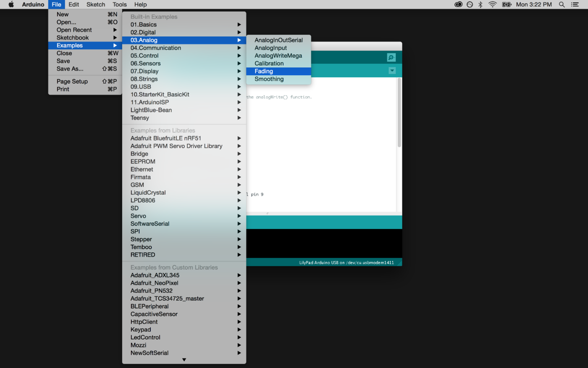
Task: Open Mozzi custom library examples
Action: [x=184, y=345]
